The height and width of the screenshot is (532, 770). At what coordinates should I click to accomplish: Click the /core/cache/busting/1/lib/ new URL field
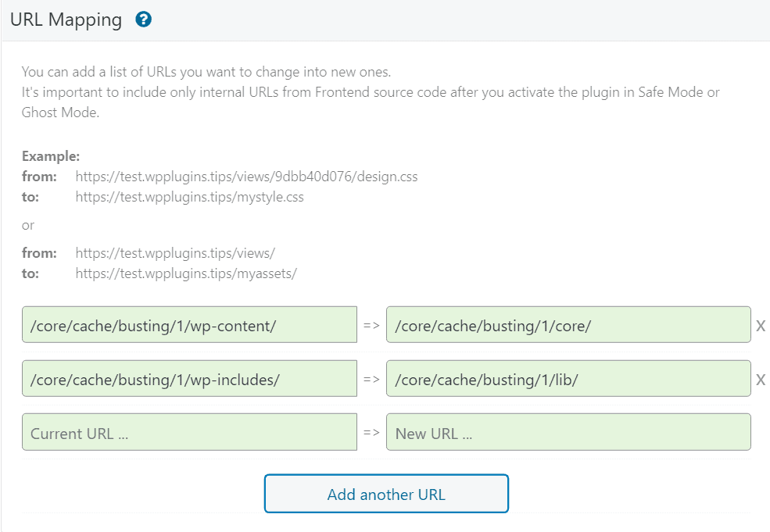pos(568,379)
